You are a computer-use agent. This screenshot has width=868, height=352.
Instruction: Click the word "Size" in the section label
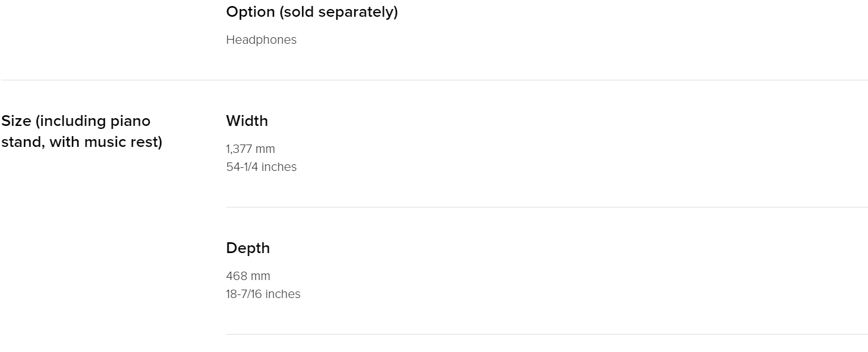point(16,121)
